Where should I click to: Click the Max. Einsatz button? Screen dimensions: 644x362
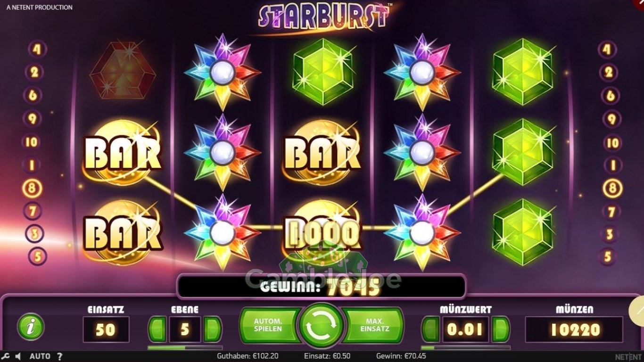tap(374, 325)
